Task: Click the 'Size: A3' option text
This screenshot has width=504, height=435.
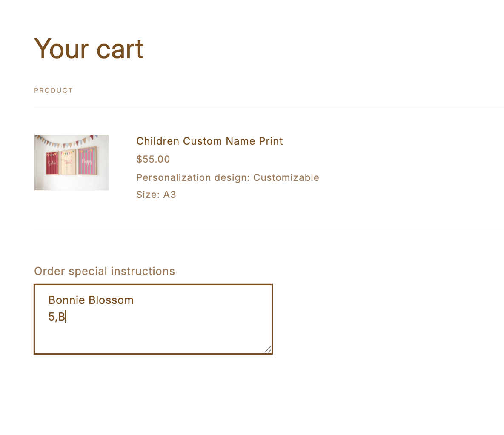Action: coord(156,195)
